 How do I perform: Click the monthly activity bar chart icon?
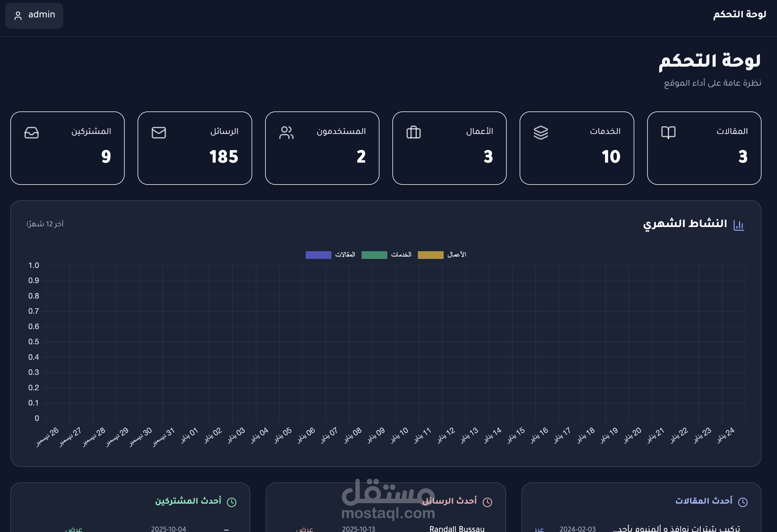click(738, 225)
